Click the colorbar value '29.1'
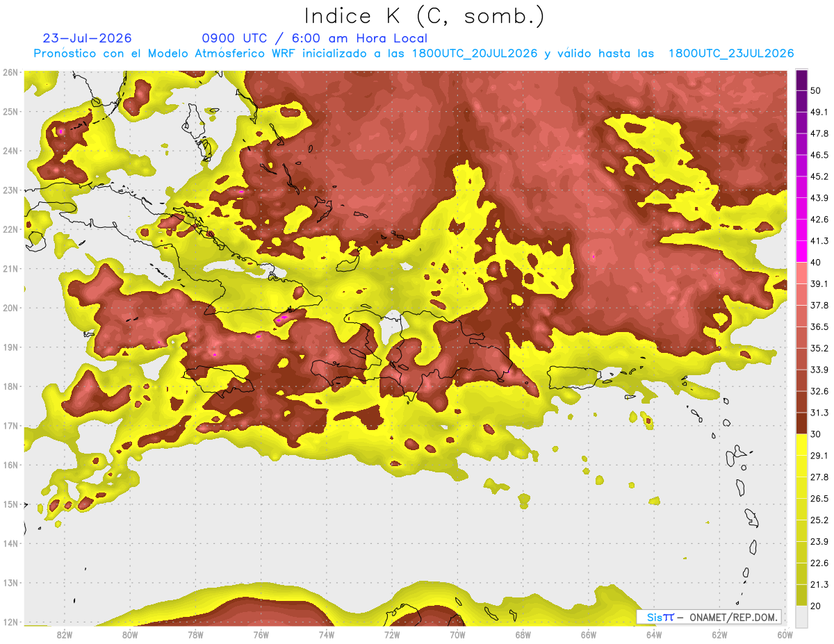This screenshot has width=834, height=644. tap(819, 456)
